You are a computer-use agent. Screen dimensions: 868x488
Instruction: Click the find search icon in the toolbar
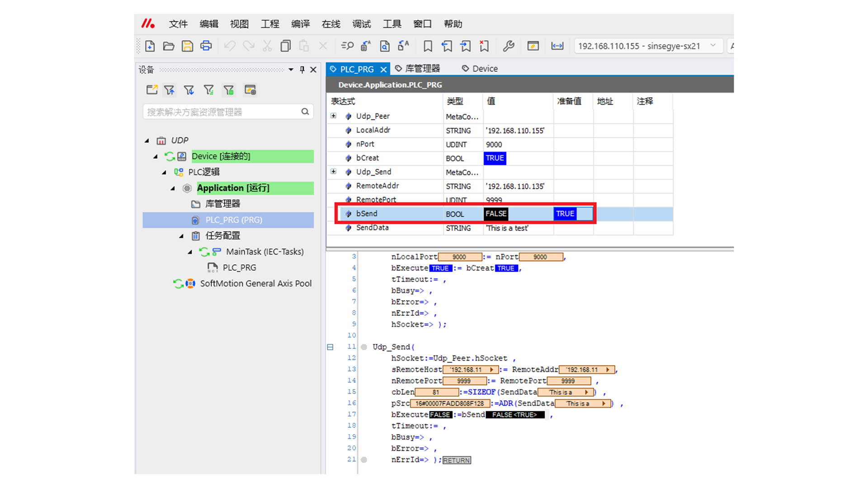coord(347,46)
